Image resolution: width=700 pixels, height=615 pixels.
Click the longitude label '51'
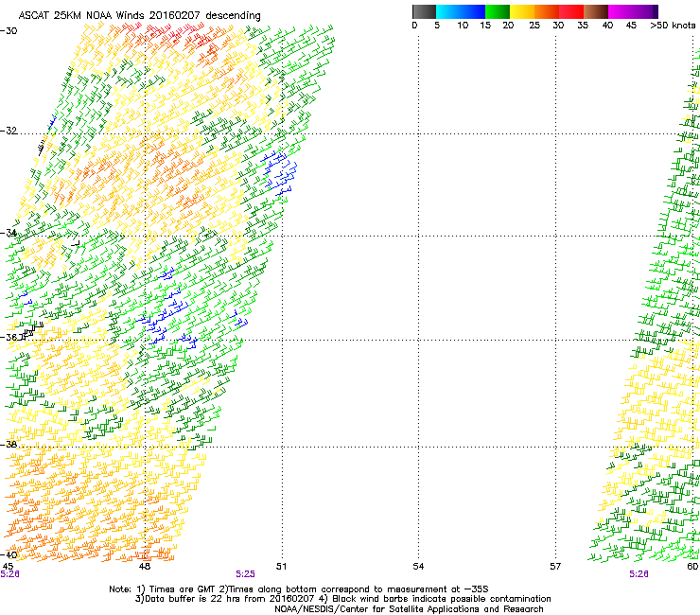[281, 567]
